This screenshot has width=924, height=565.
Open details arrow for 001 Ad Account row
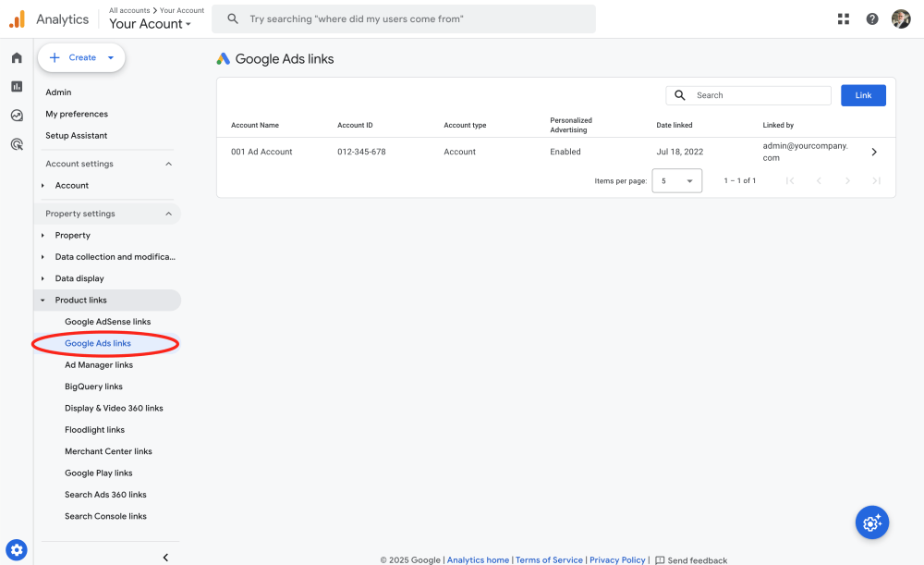874,152
